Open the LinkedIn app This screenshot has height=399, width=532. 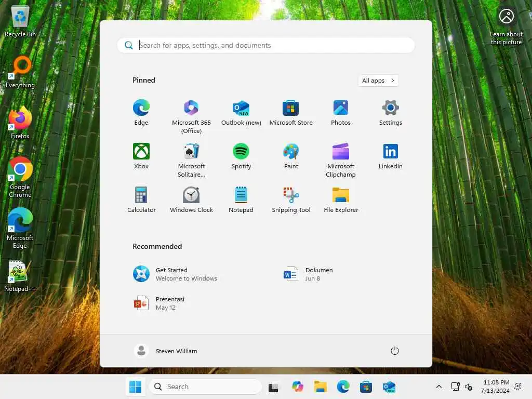pyautogui.click(x=391, y=156)
